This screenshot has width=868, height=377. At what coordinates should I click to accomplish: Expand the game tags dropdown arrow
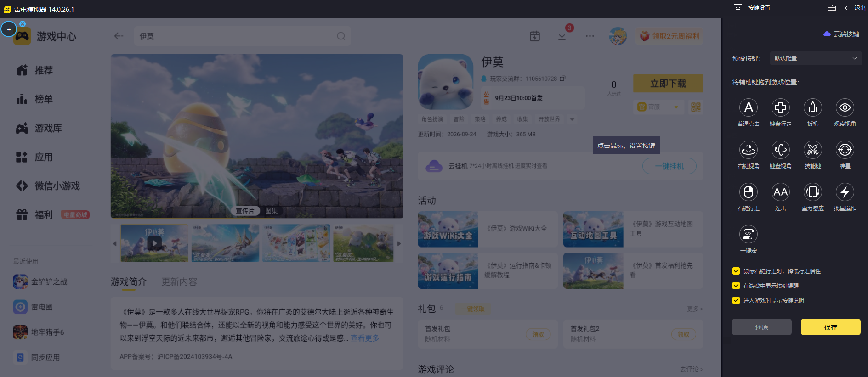pos(572,119)
